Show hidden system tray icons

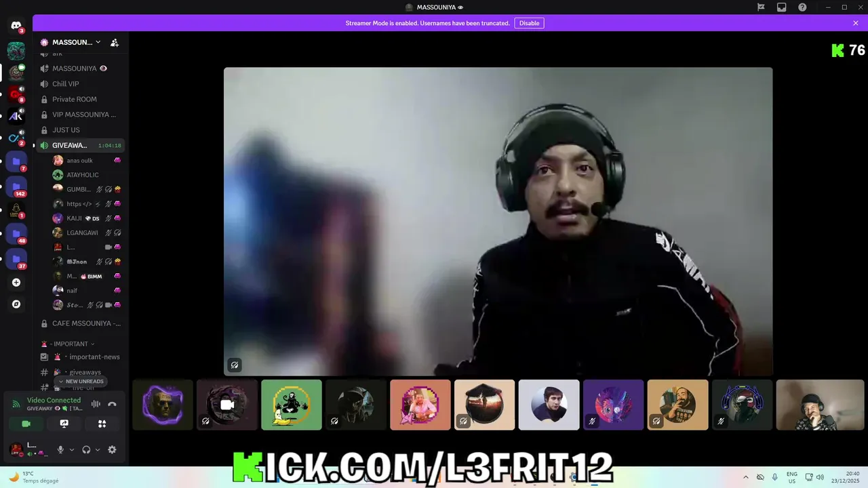point(746,477)
